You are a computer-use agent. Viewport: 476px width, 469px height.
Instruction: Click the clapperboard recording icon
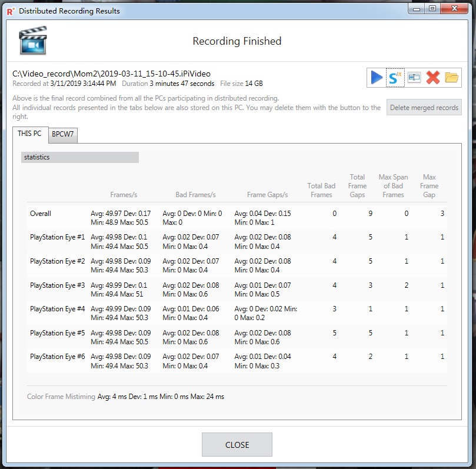[33, 41]
